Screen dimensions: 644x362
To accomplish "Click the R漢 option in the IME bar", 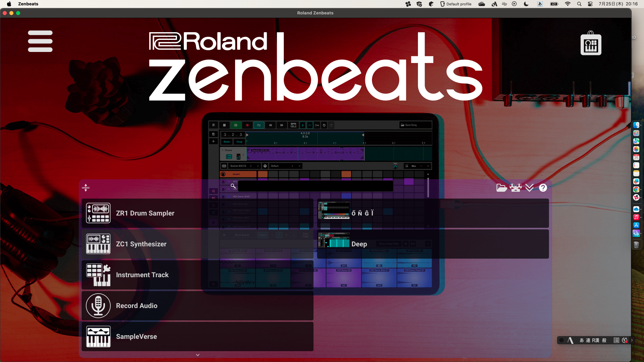I will coord(596,340).
